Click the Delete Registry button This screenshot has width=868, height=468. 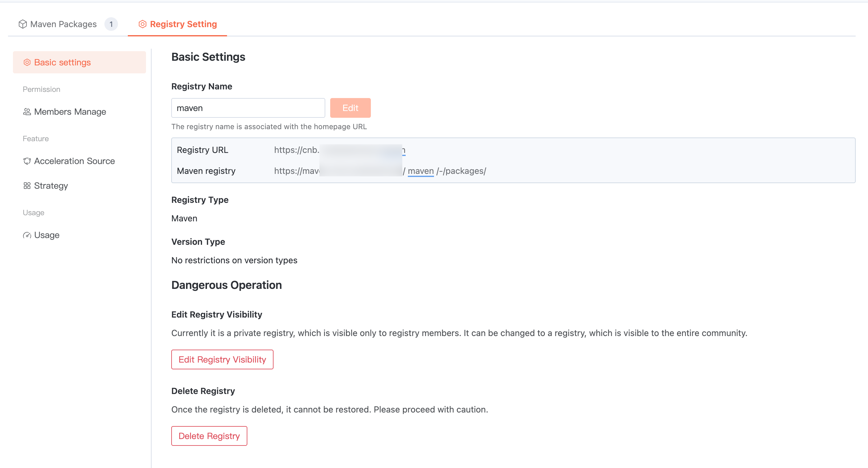pyautogui.click(x=209, y=436)
